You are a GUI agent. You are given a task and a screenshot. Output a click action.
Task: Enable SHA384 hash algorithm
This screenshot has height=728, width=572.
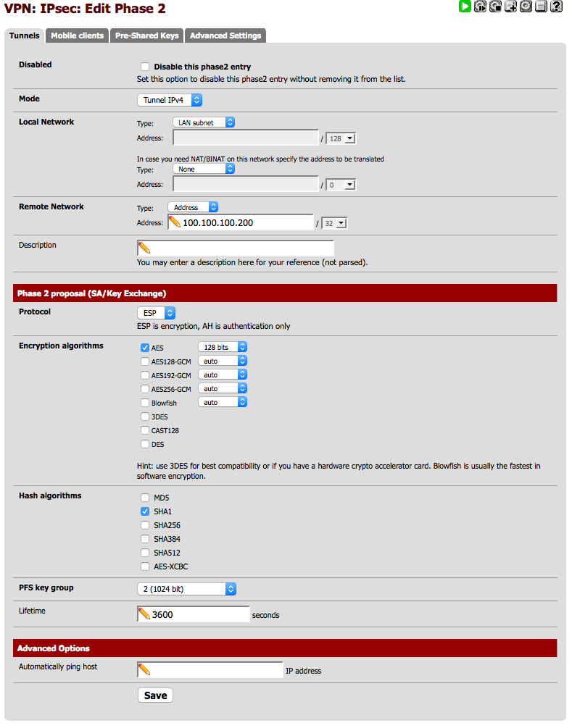[x=145, y=539]
